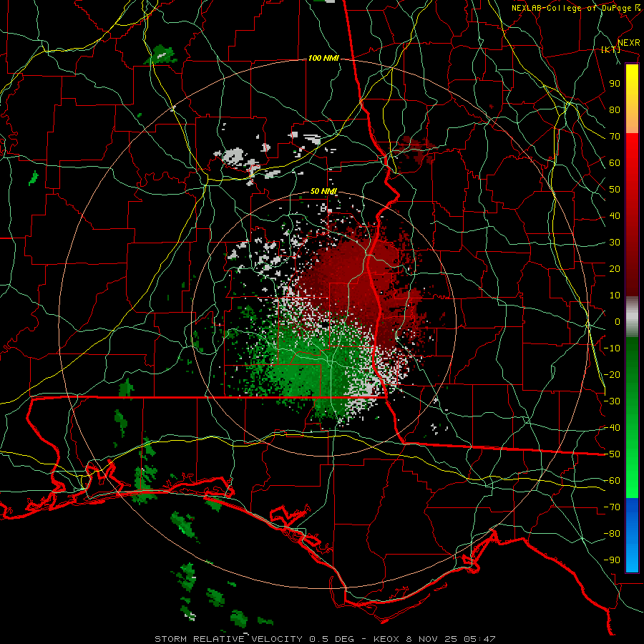Select the 100 NMI range ring label
Screen dimensions: 644x644
pyautogui.click(x=323, y=59)
